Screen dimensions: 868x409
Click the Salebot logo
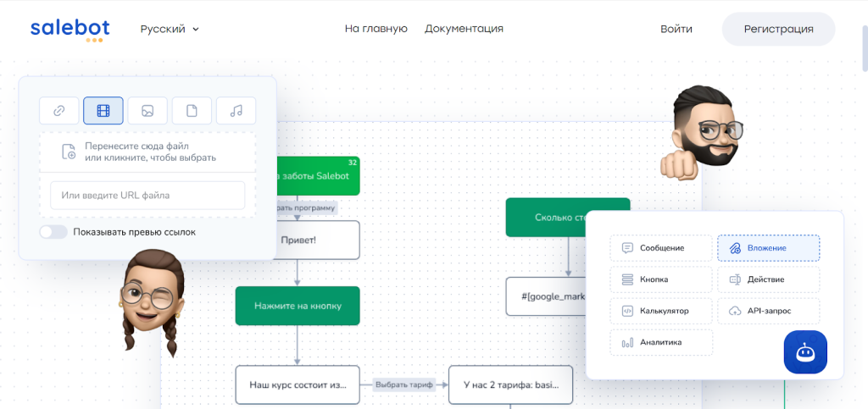[x=67, y=29]
